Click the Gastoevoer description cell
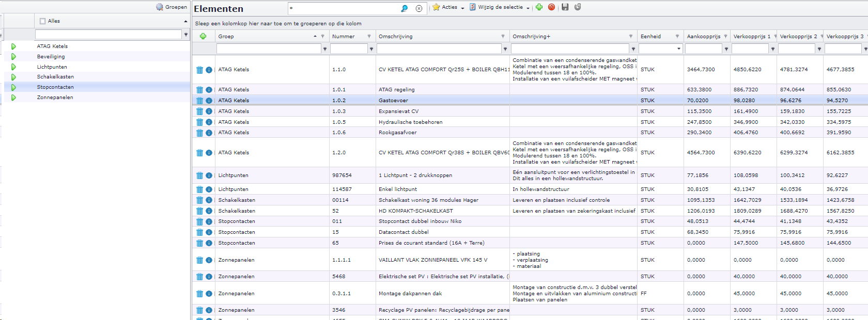868x320 pixels. (443, 101)
